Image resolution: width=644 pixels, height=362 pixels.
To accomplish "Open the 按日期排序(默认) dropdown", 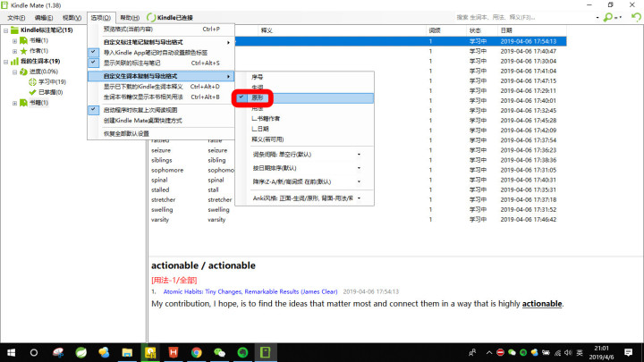I will [x=306, y=168].
